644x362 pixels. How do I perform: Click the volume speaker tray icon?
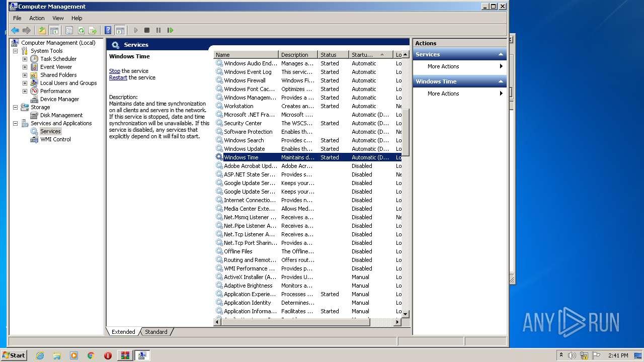pos(572,355)
